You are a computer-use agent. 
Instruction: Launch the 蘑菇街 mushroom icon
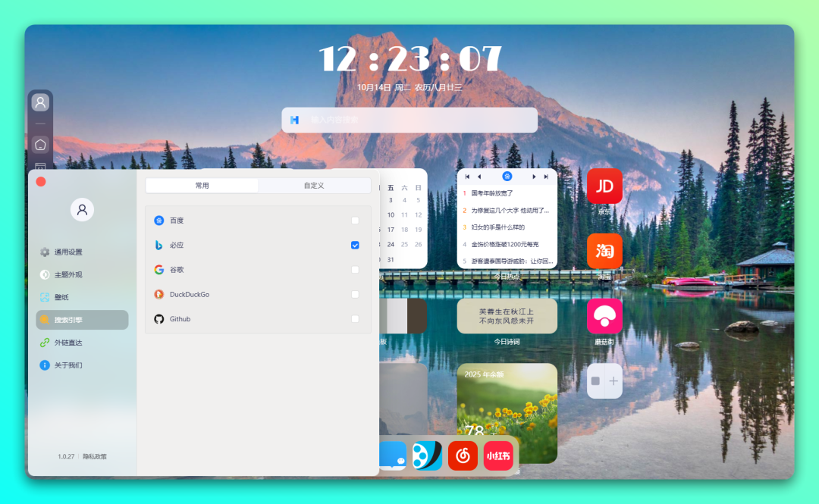pyautogui.click(x=604, y=315)
